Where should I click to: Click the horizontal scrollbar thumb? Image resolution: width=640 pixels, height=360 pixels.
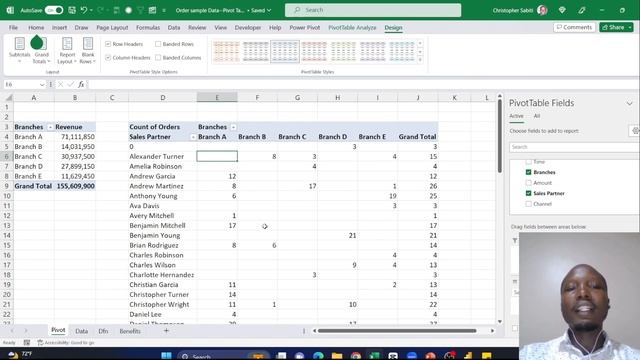pos(397,331)
